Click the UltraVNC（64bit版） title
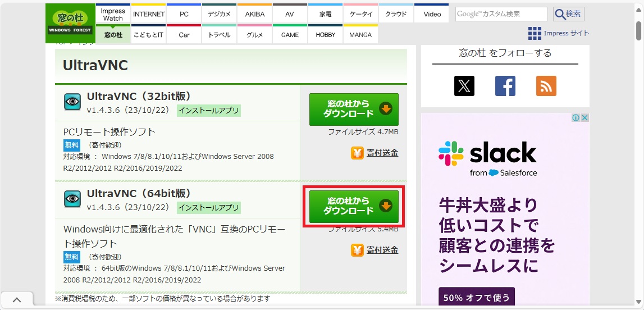The image size is (644, 310). 139,193
